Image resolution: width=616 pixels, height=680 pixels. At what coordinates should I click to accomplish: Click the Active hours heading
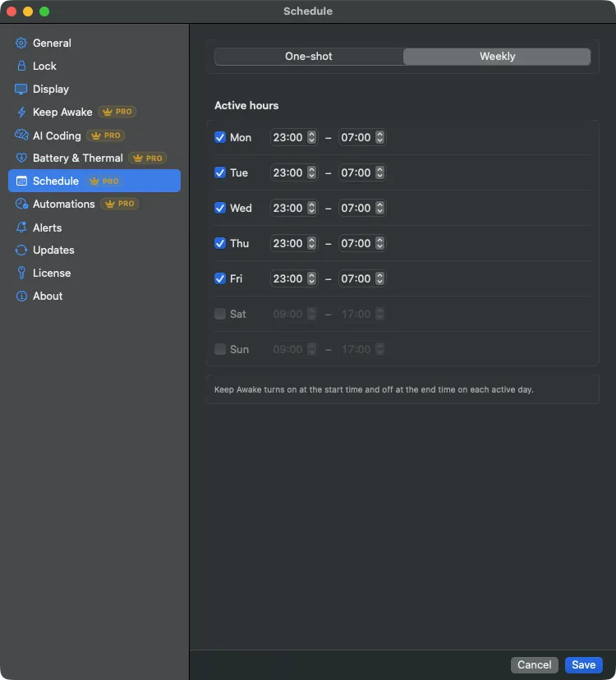tap(246, 105)
